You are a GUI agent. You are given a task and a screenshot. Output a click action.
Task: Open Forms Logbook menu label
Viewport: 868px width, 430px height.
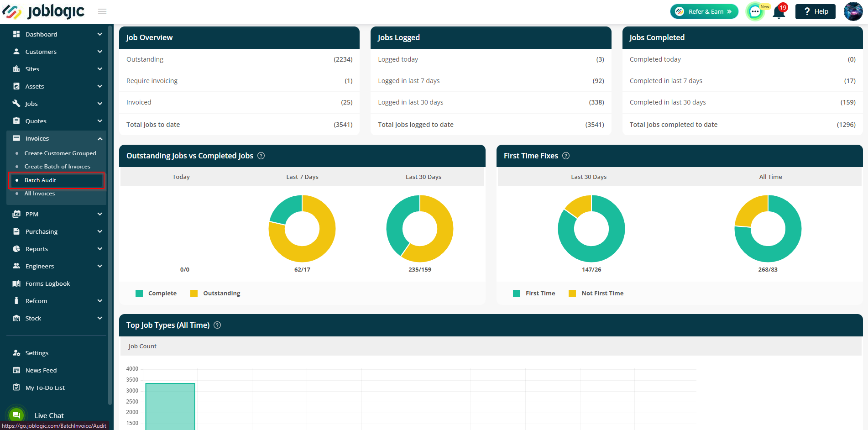point(47,283)
